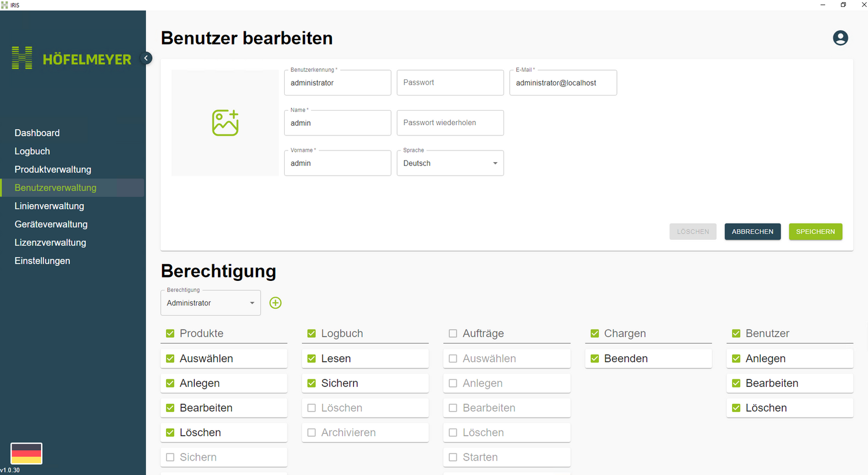
Task: Click the Abbrechen button
Action: tap(752, 232)
